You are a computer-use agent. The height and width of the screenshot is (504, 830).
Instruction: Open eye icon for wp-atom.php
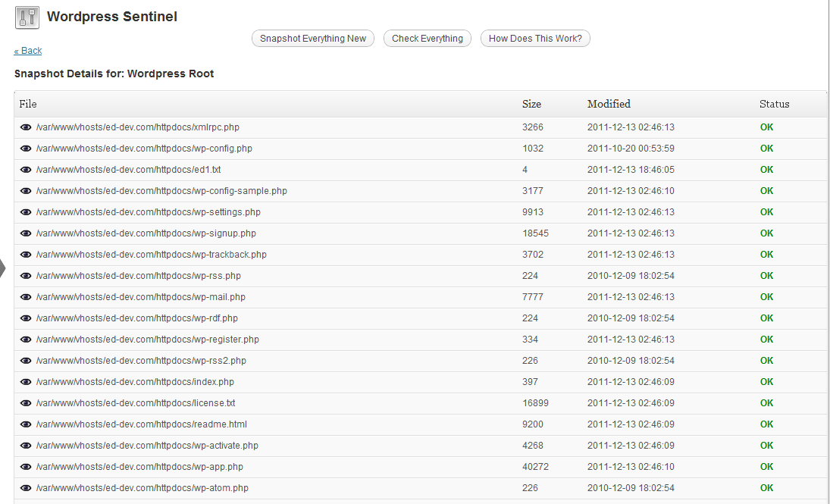point(26,487)
